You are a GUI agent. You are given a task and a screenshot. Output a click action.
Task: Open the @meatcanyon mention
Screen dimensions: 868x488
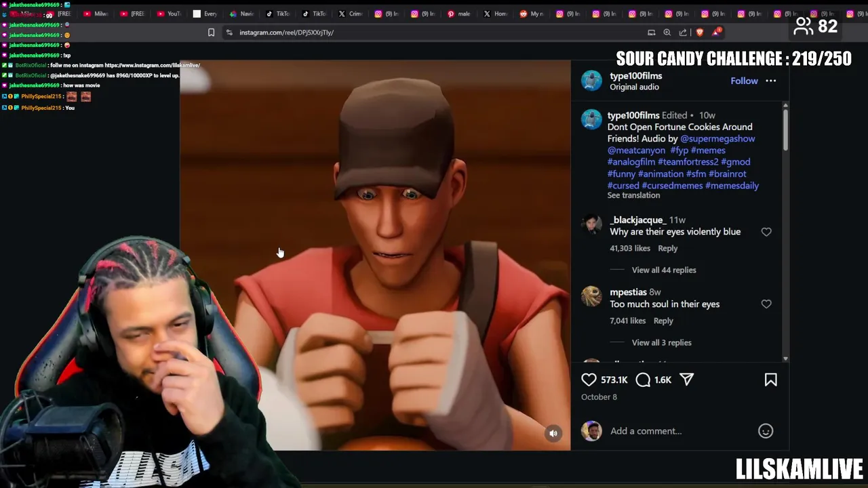tap(636, 150)
